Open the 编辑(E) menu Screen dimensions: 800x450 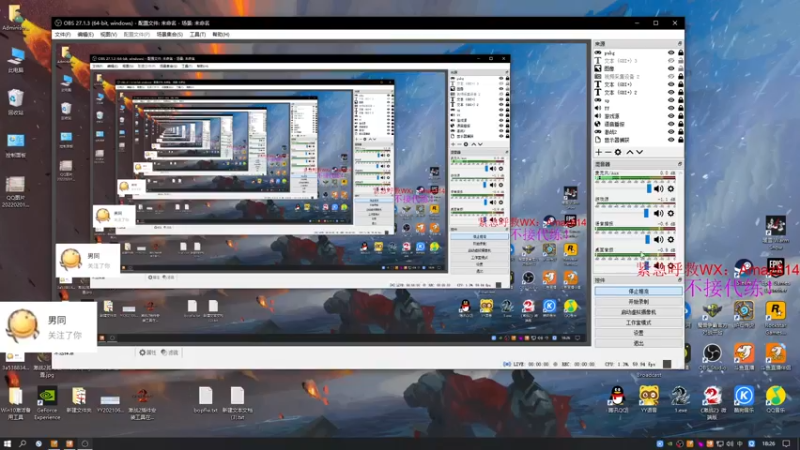click(85, 34)
